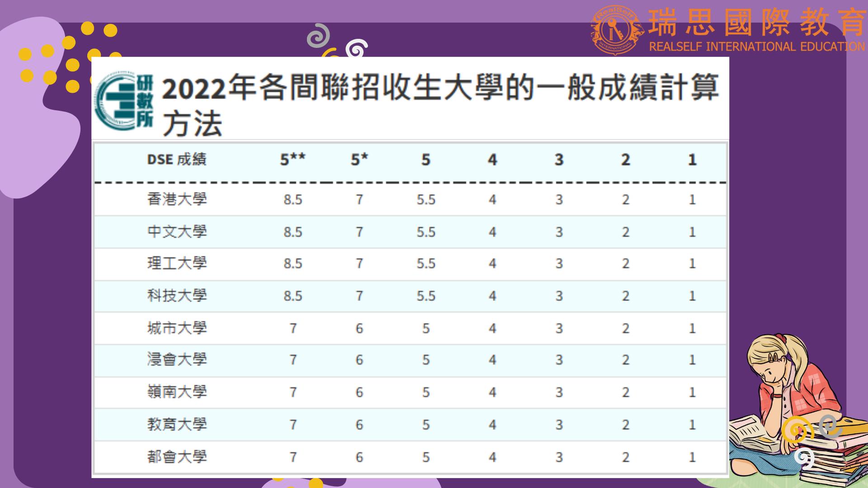This screenshot has width=868, height=488.
Task: Click the level 4 value for 浸會大學
Action: [492, 360]
